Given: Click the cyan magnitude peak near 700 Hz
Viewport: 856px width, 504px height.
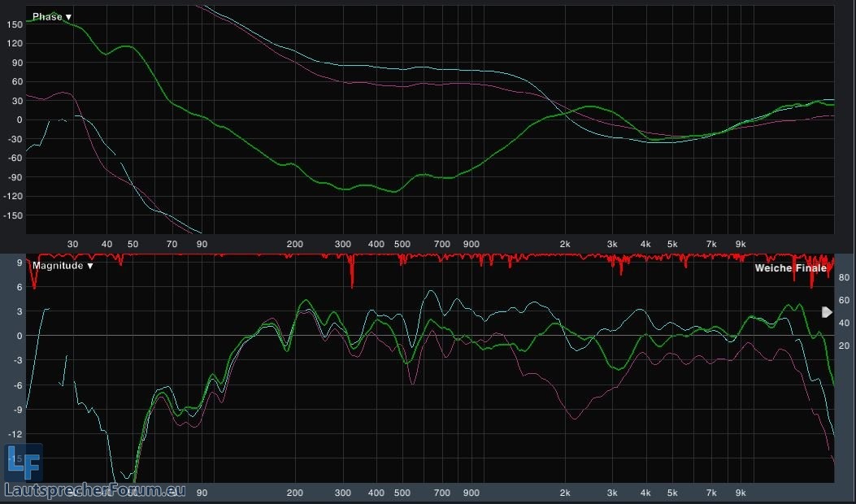Looking at the screenshot, I should (x=431, y=291).
